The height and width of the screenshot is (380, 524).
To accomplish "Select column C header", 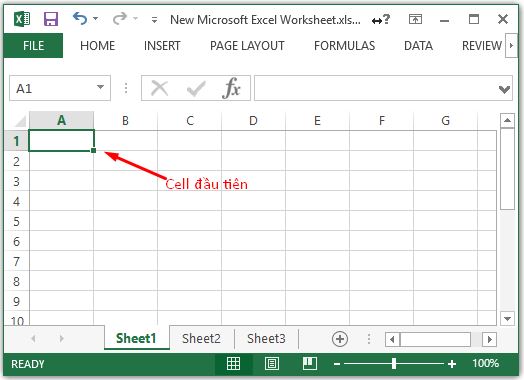I will coord(190,120).
